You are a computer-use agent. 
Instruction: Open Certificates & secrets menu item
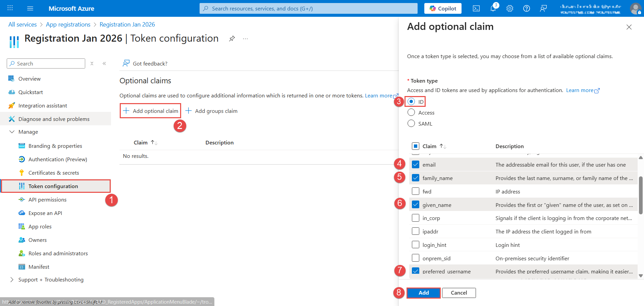pyautogui.click(x=54, y=173)
